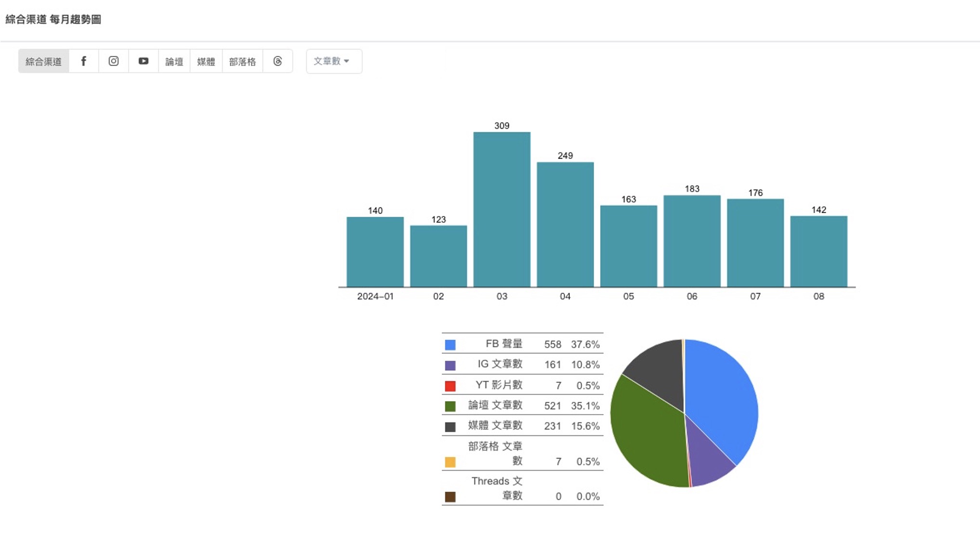The image size is (980, 539).
Task: Click the yellow 部落格 legend swatch
Action: click(450, 462)
